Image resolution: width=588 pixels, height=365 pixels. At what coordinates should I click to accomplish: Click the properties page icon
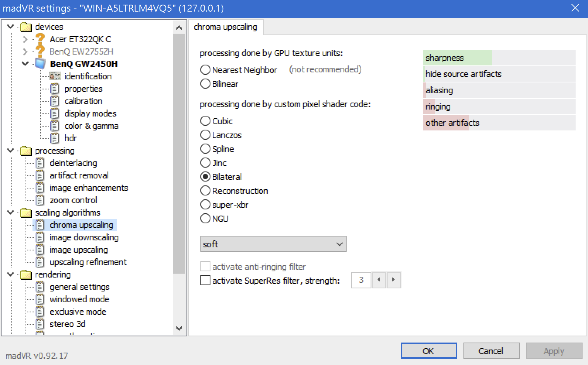(x=55, y=89)
